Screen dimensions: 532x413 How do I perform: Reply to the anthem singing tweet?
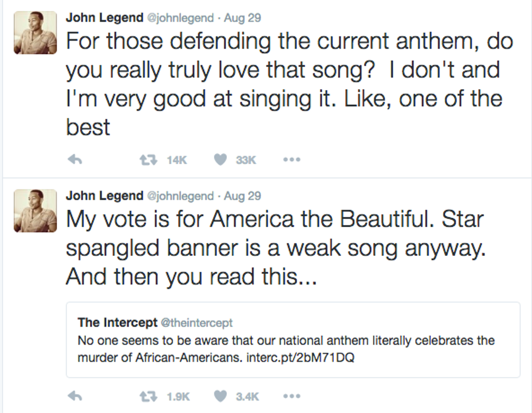[74, 160]
